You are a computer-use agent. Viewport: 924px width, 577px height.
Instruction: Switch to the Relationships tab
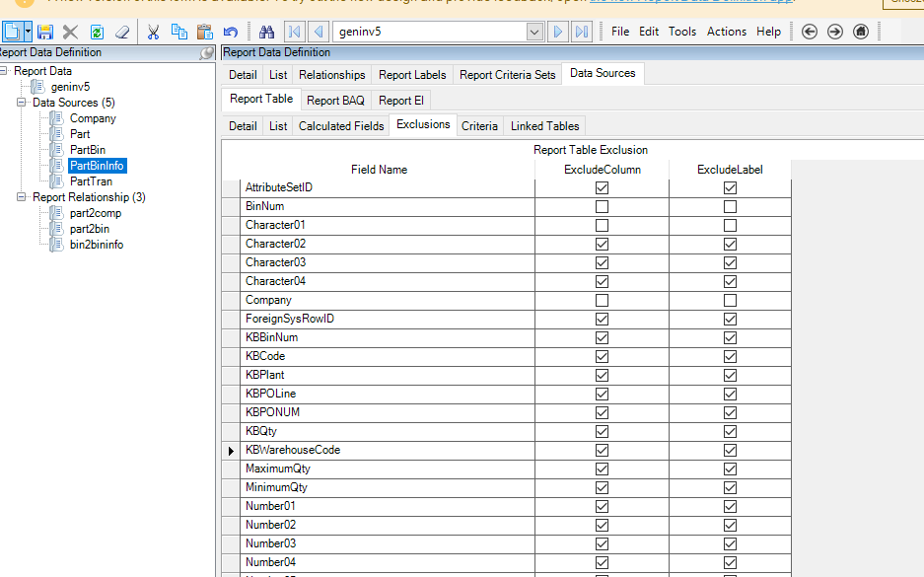331,75
